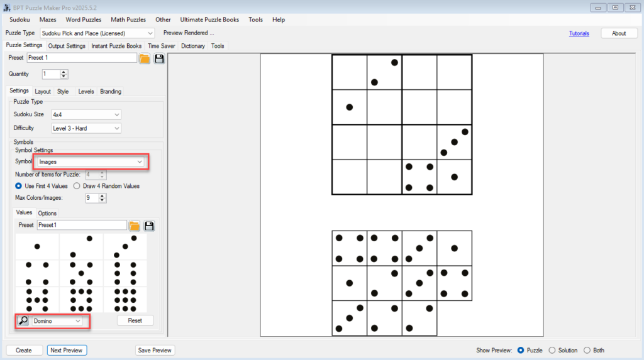644x360 pixels.
Task: Open folder icon next to Values Preset1
Action: (135, 226)
